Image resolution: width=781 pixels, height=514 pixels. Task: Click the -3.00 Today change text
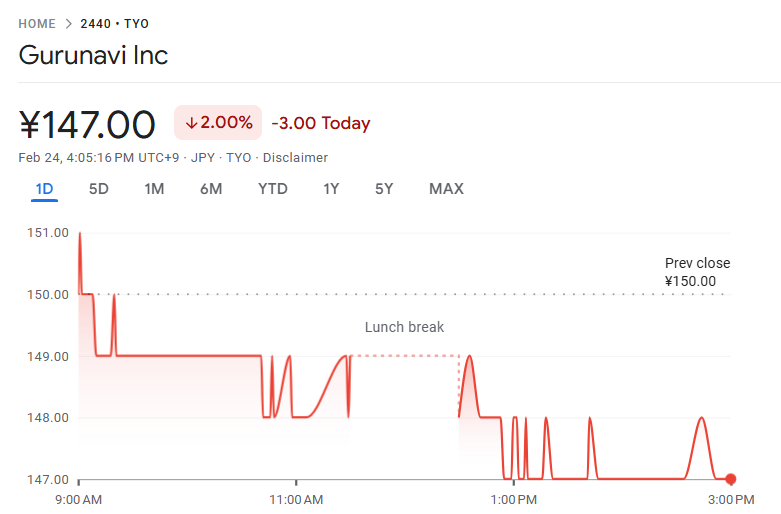click(320, 124)
